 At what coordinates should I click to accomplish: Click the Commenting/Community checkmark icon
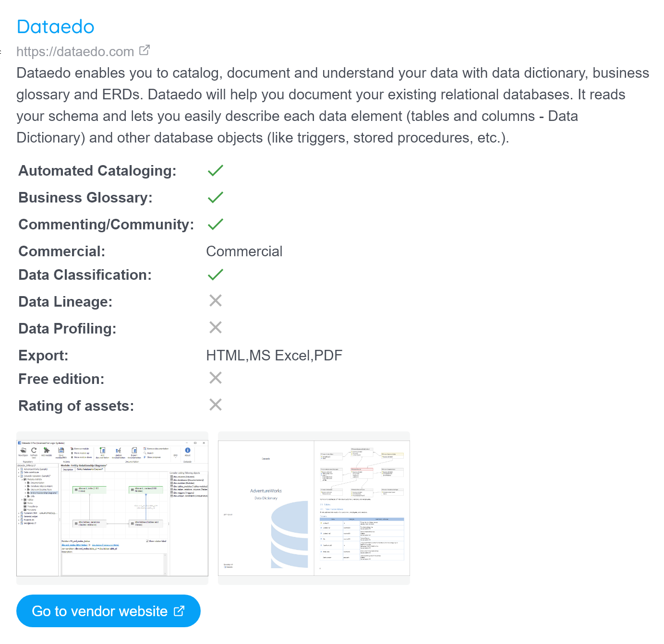216,224
